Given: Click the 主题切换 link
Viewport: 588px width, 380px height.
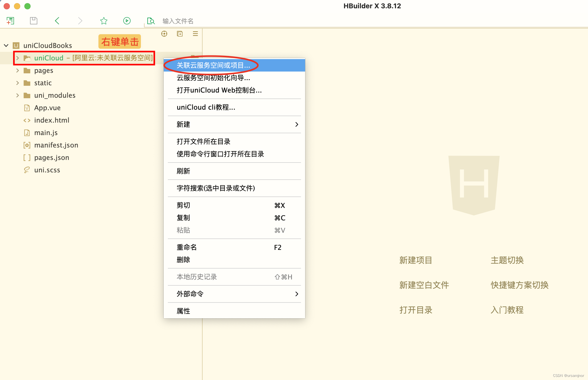Looking at the screenshot, I should click(x=507, y=260).
